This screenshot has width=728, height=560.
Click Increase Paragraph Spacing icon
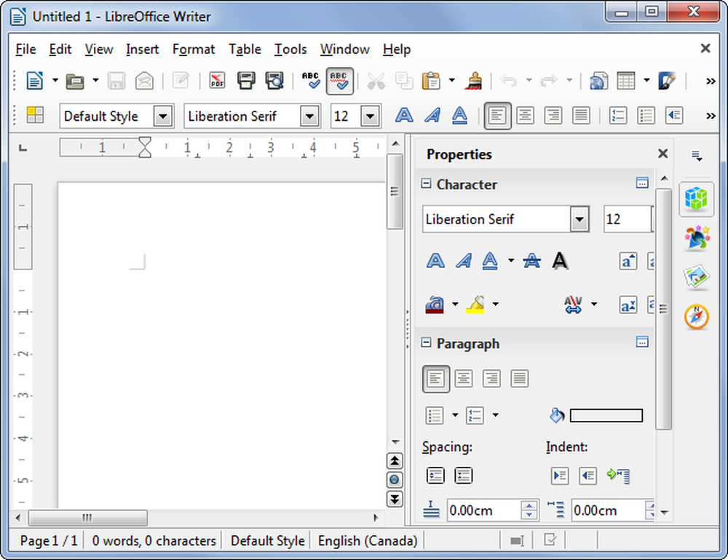click(435, 476)
